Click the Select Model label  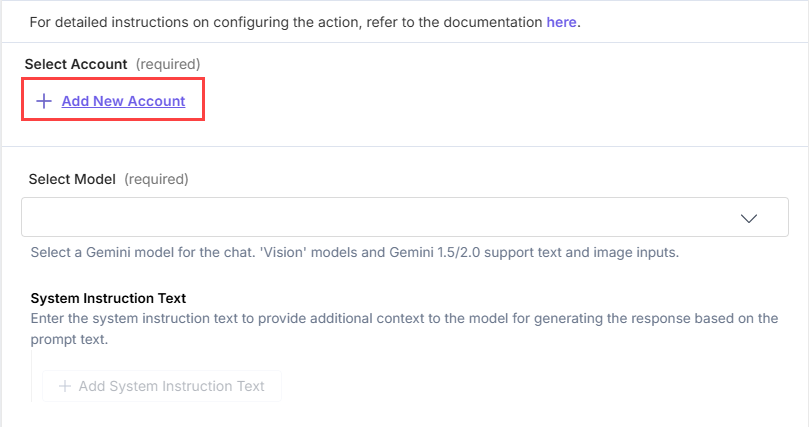pos(73,180)
